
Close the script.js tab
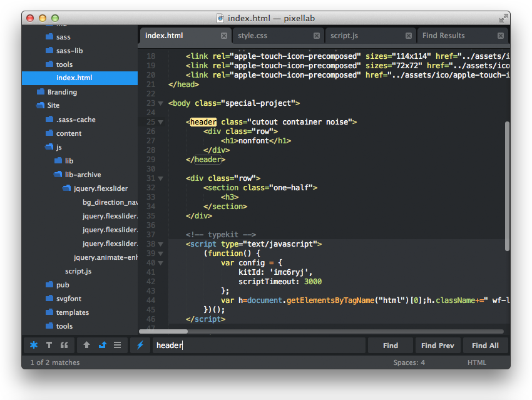[409, 36]
